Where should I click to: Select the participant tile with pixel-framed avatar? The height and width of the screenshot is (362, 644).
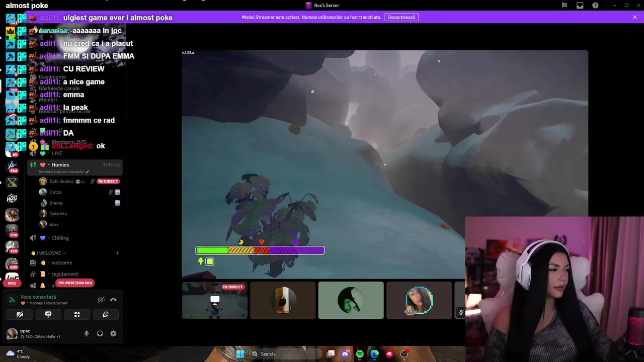(419, 300)
